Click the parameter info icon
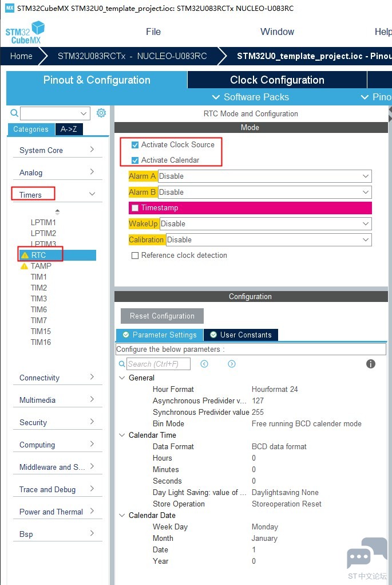392x585 pixels. pyautogui.click(x=371, y=364)
